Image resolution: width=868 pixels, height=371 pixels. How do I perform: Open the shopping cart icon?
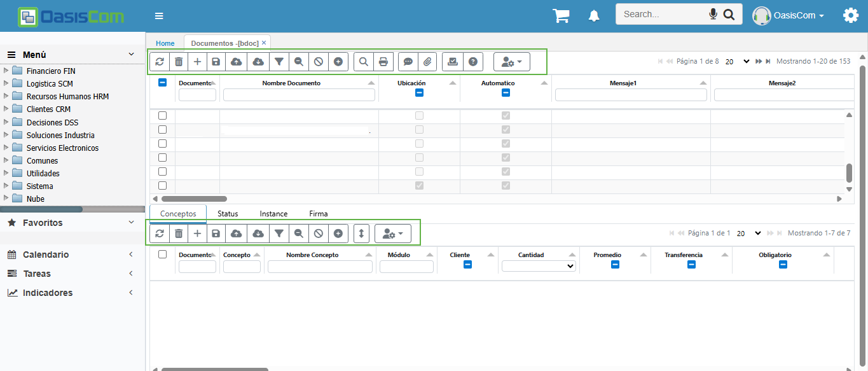pos(561,15)
